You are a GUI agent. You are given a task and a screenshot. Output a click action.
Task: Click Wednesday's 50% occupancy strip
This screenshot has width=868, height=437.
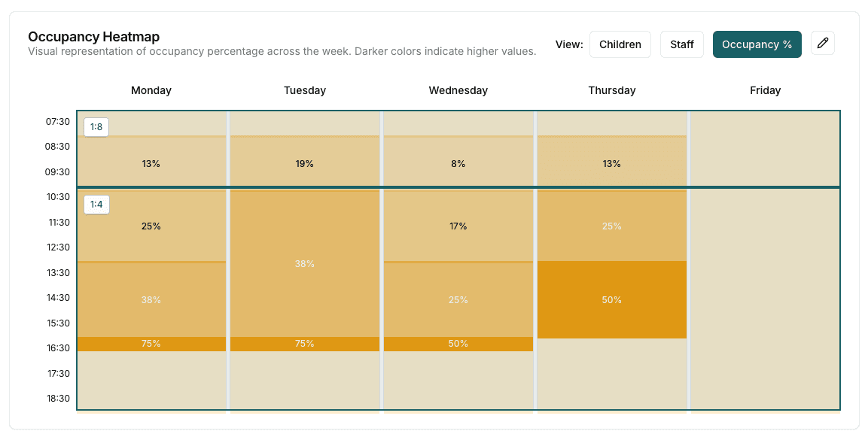[458, 343]
